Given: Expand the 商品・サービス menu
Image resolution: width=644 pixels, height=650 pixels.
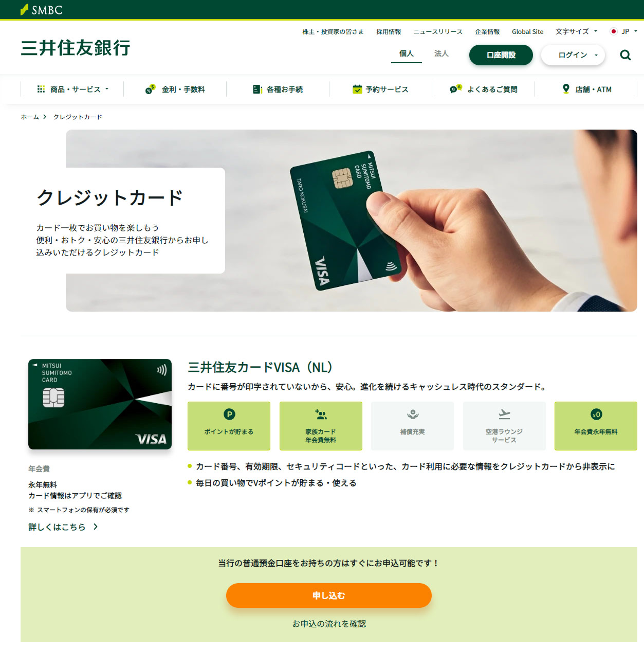Looking at the screenshot, I should pos(72,89).
